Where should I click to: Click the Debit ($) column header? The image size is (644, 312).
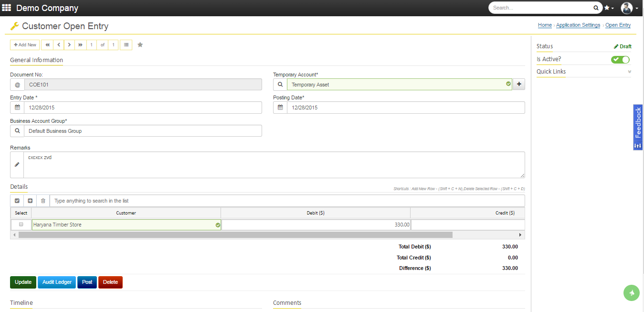316,213
